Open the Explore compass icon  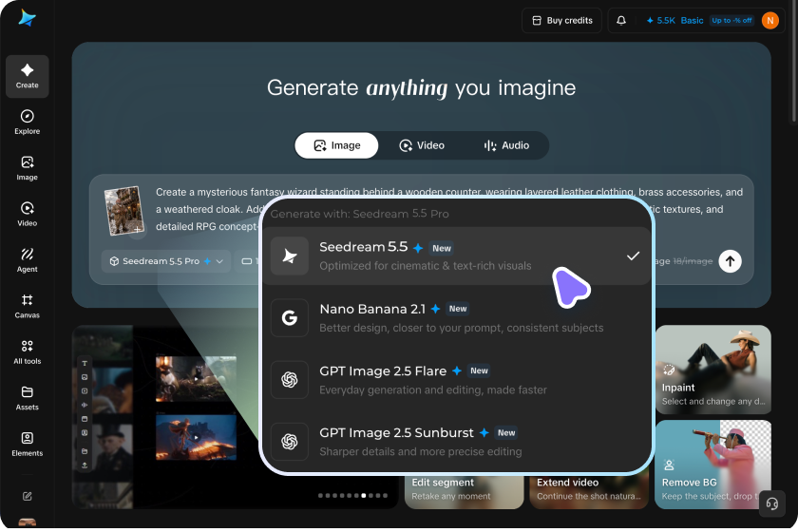[27, 116]
